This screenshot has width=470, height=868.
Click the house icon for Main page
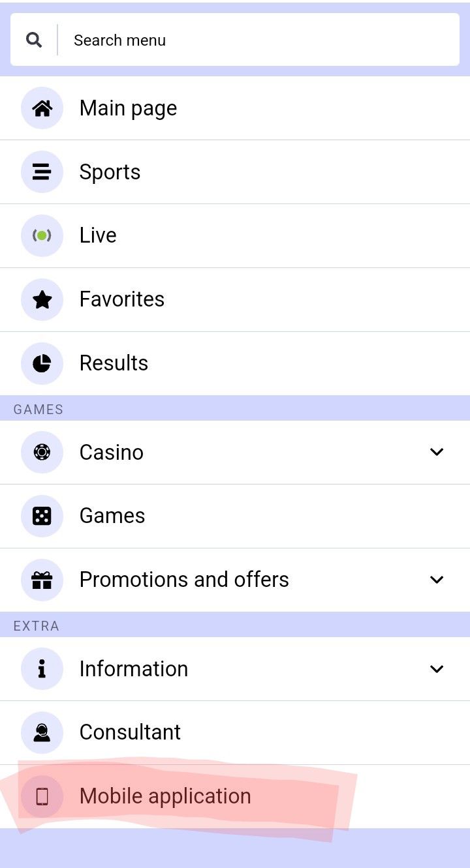point(42,108)
